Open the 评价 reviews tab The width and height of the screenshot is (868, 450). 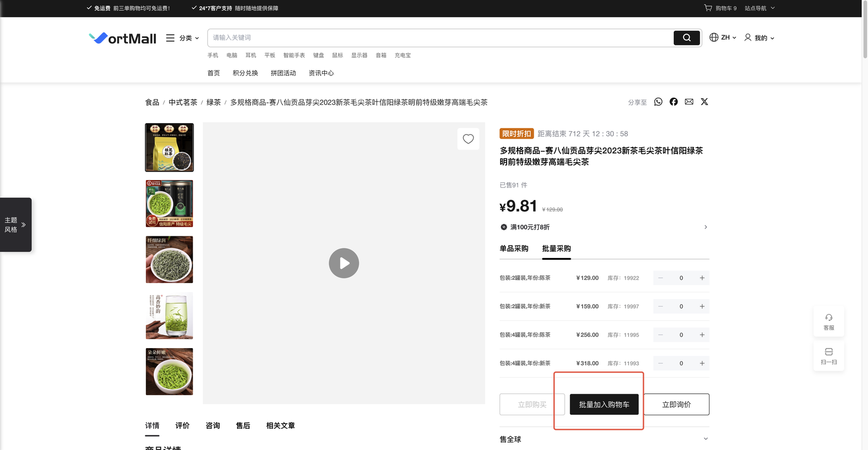click(182, 426)
